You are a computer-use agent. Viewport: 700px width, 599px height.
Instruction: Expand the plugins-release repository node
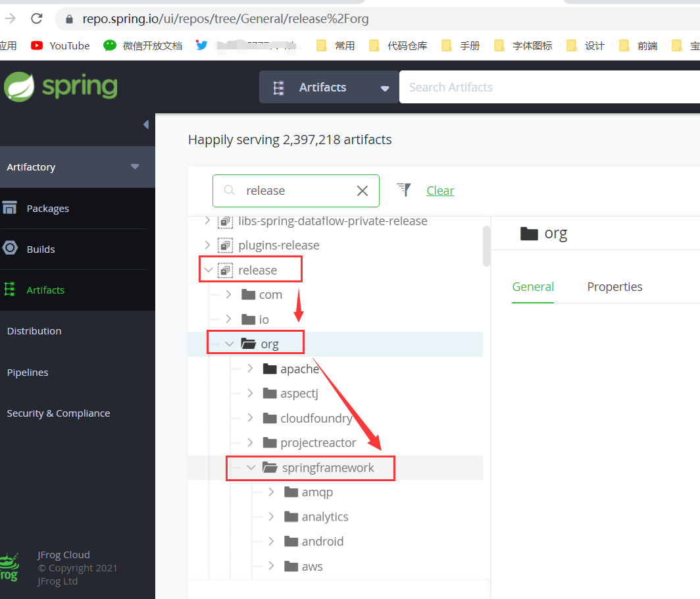pyautogui.click(x=207, y=245)
